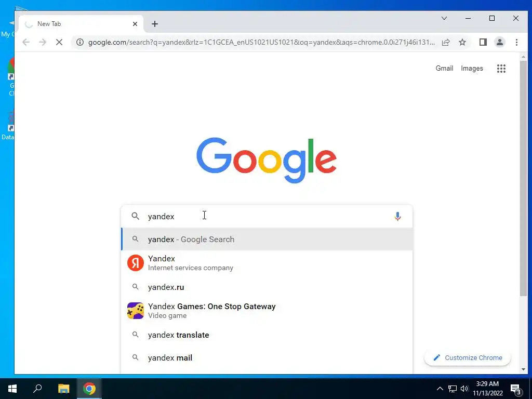The height and width of the screenshot is (399, 532).
Task: Bookmark this tab with the star icon
Action: (x=462, y=42)
